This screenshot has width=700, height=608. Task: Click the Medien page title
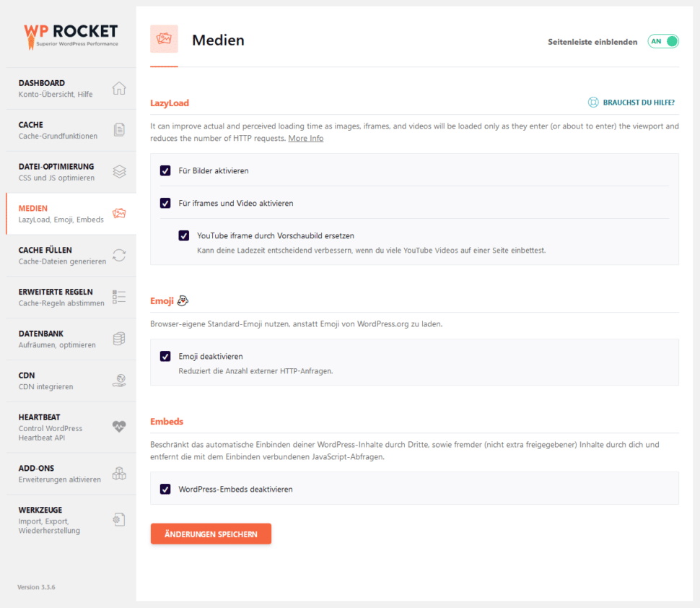click(x=219, y=40)
